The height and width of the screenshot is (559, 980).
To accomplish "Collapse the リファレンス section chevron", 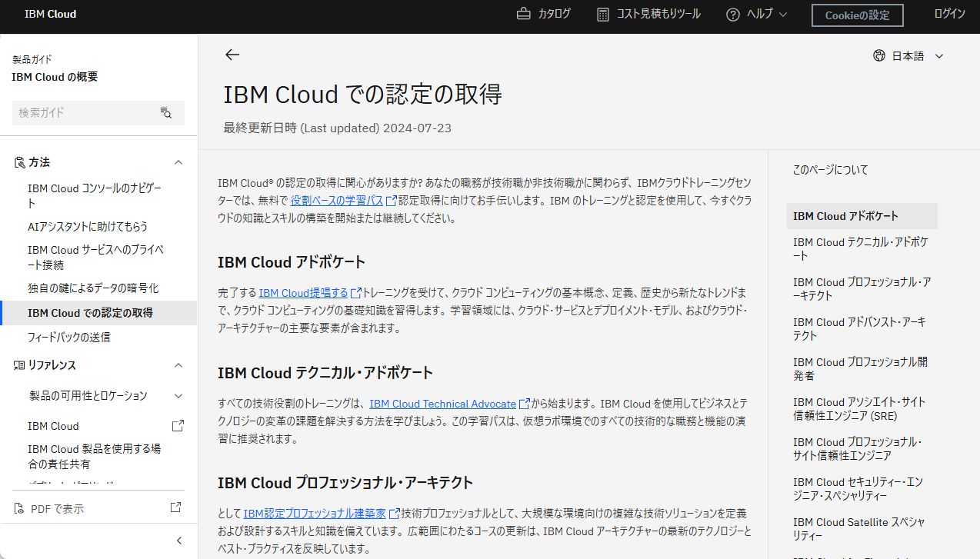I will pyautogui.click(x=178, y=365).
